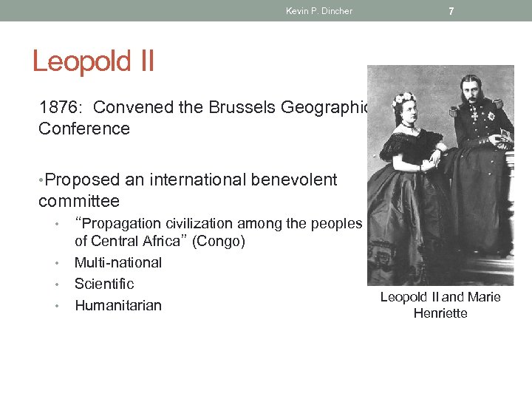Click slide number 7 in header
532x399 pixels.
coord(451,11)
